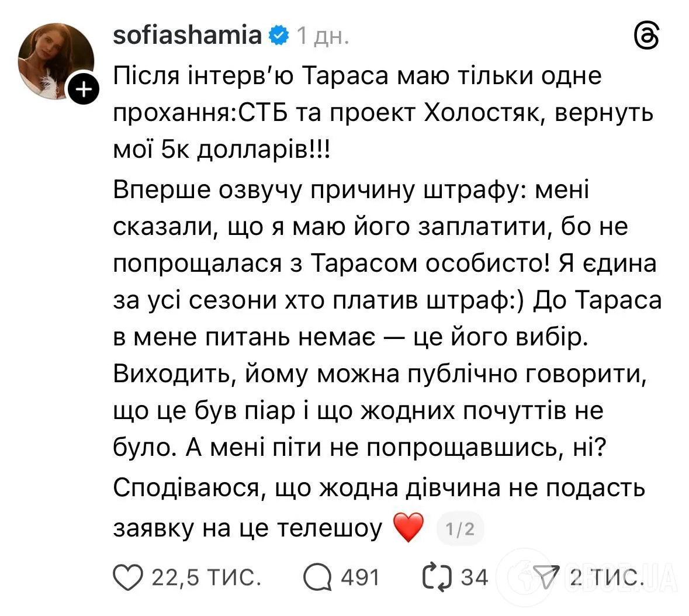Open the timestamp showing 1 дн.

pos(322,34)
